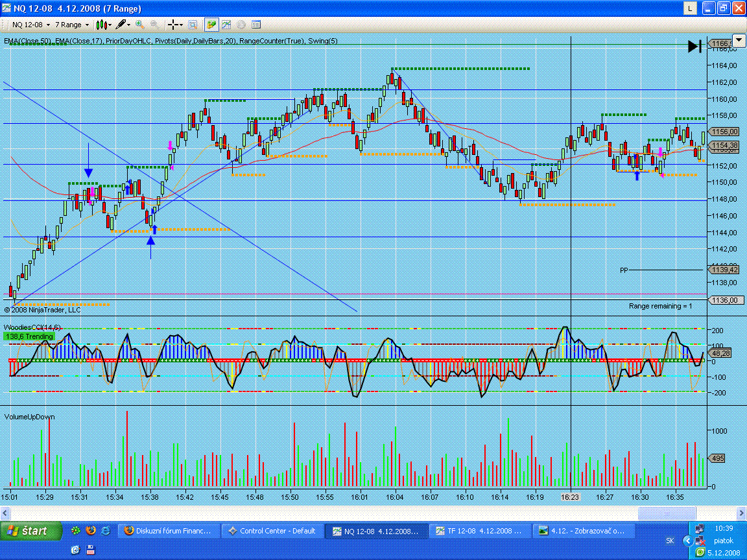Click the green quick launch icon
Image resolution: width=747 pixels, height=560 pixels.
coord(75,530)
